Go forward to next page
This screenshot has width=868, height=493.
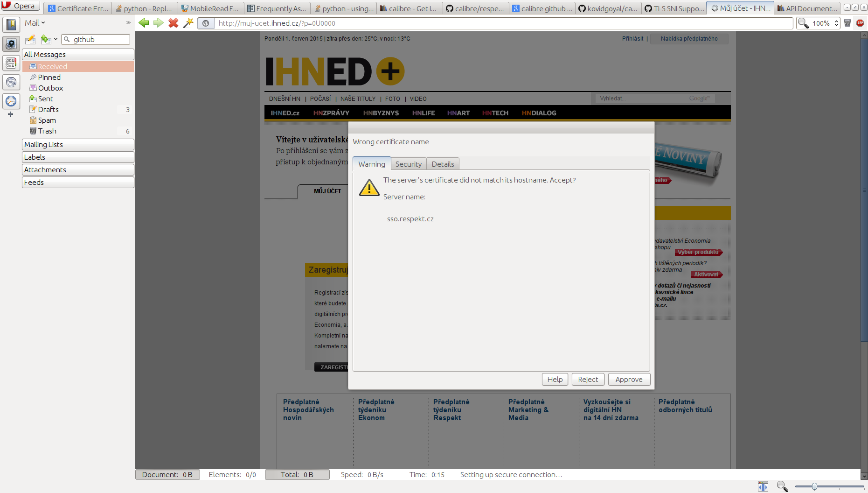point(159,23)
